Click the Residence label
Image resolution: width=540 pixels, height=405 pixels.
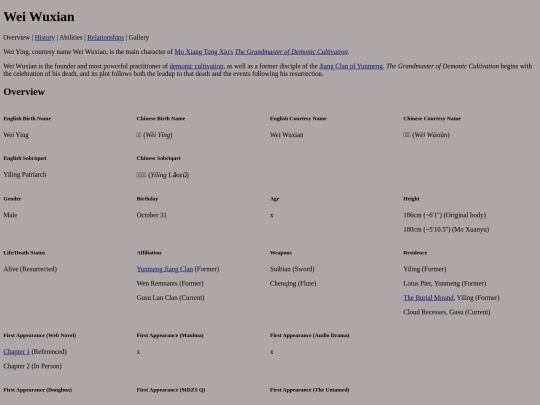[415, 253]
